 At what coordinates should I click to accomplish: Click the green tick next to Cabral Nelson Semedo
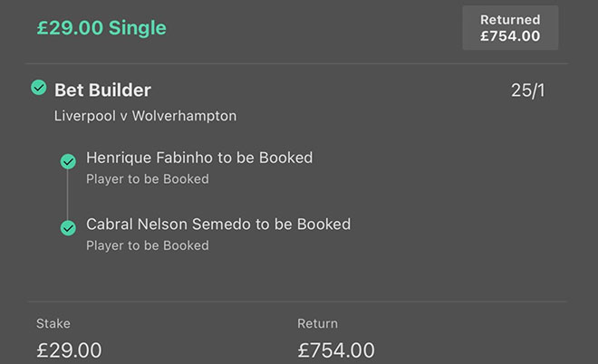[x=68, y=227]
